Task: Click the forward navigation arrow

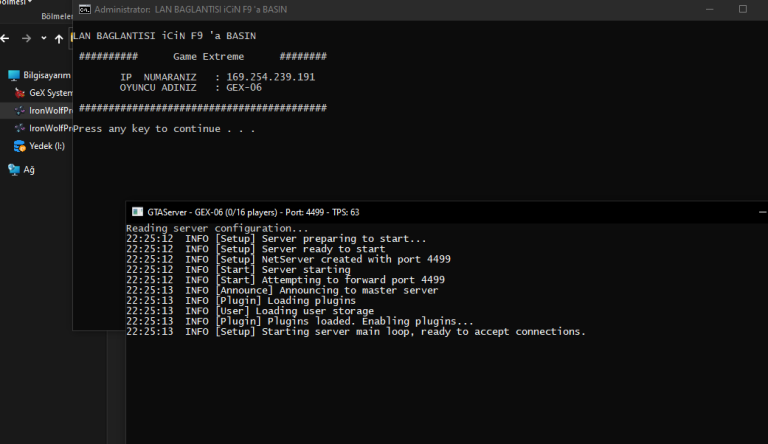Action: point(27,37)
